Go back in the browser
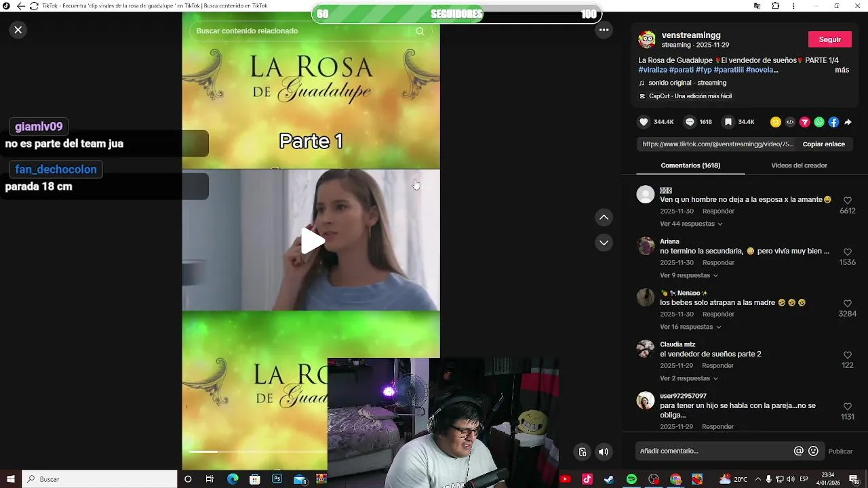 (x=20, y=6)
